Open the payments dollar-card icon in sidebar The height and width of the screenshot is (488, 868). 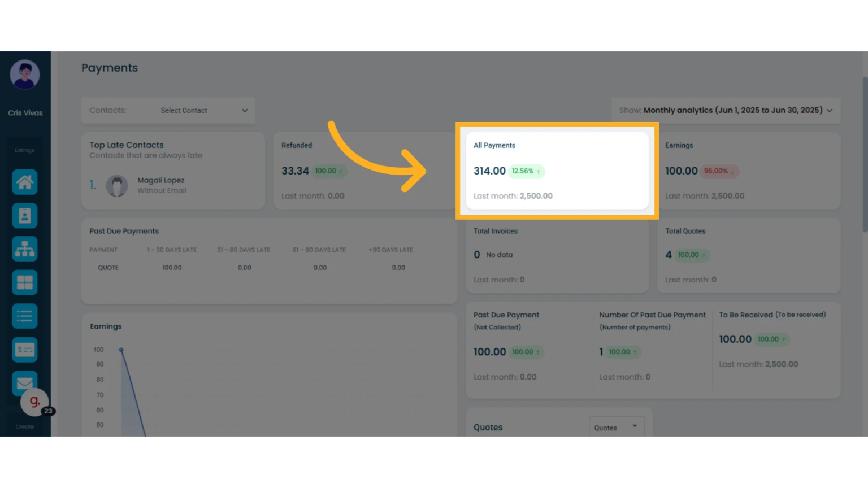tap(25, 350)
